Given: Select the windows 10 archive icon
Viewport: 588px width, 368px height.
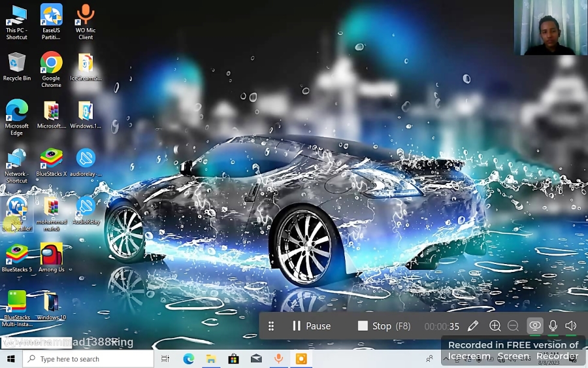Looking at the screenshot, I should tap(52, 306).
